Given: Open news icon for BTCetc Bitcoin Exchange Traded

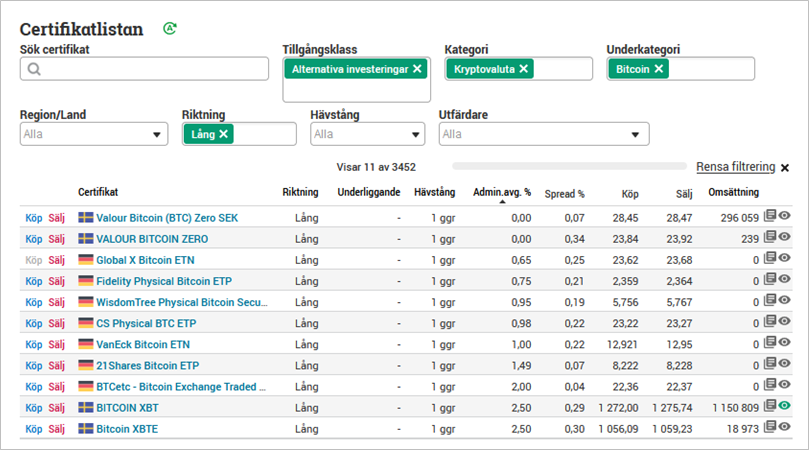Looking at the screenshot, I should point(770,384).
